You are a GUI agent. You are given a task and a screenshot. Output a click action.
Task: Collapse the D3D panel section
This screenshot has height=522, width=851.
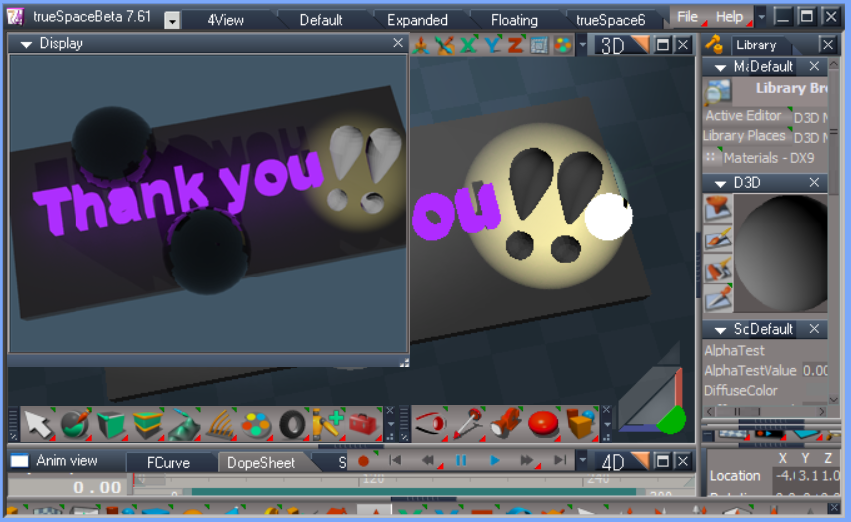pos(720,184)
